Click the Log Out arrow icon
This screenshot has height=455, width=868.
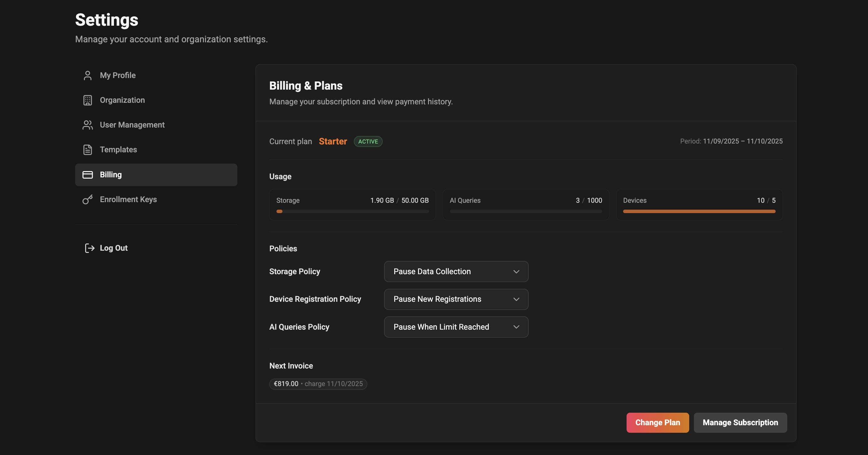(89, 248)
